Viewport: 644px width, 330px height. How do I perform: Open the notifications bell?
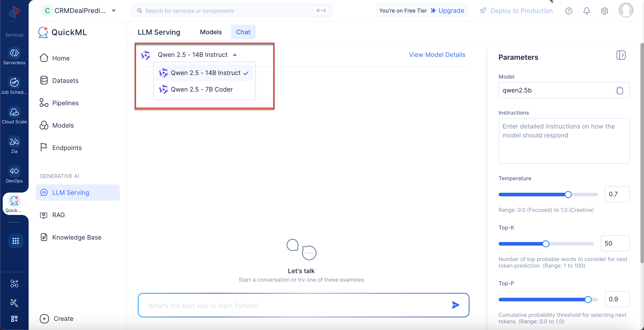587,11
